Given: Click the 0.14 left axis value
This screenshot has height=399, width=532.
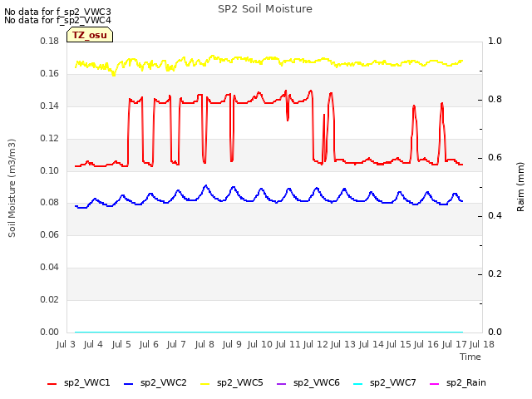Looking at the screenshot, I should tap(50, 106).
